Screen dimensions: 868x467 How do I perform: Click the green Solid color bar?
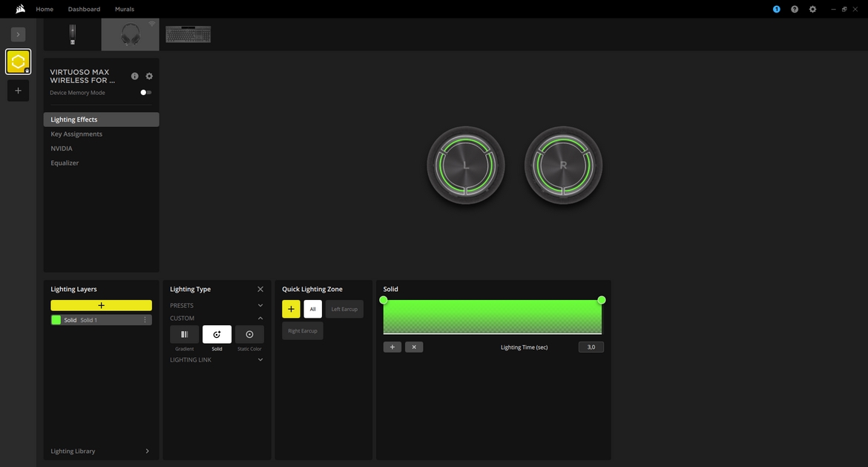(492, 317)
